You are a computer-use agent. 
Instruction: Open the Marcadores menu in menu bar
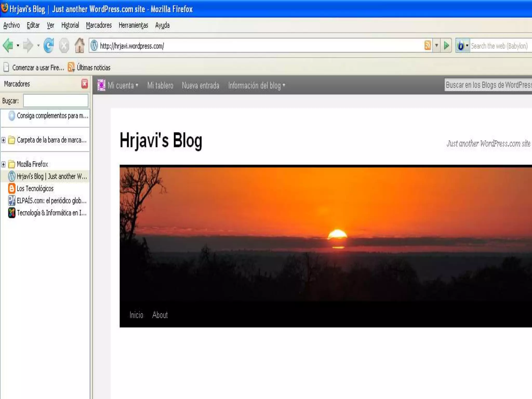pyautogui.click(x=99, y=25)
